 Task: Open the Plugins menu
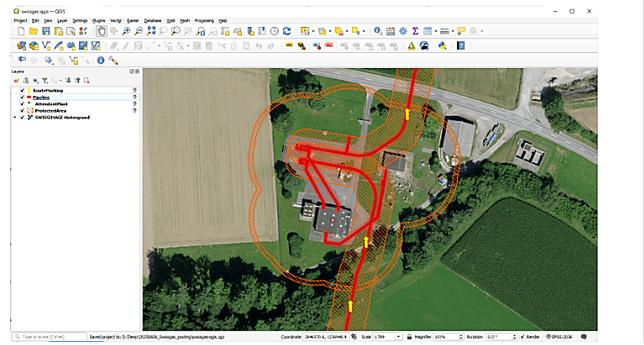click(x=99, y=21)
